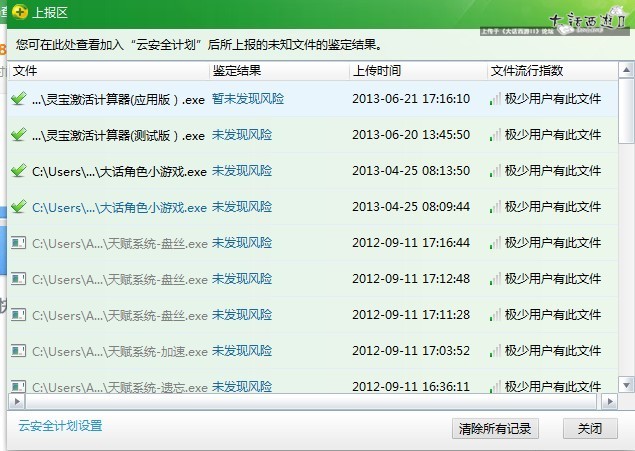Click the vertical scrollbar down arrow
This screenshot has height=451, width=635.
626,385
